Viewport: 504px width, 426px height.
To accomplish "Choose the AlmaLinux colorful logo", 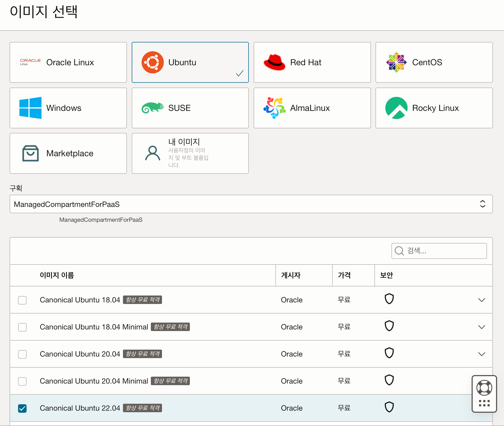I will coord(274,108).
